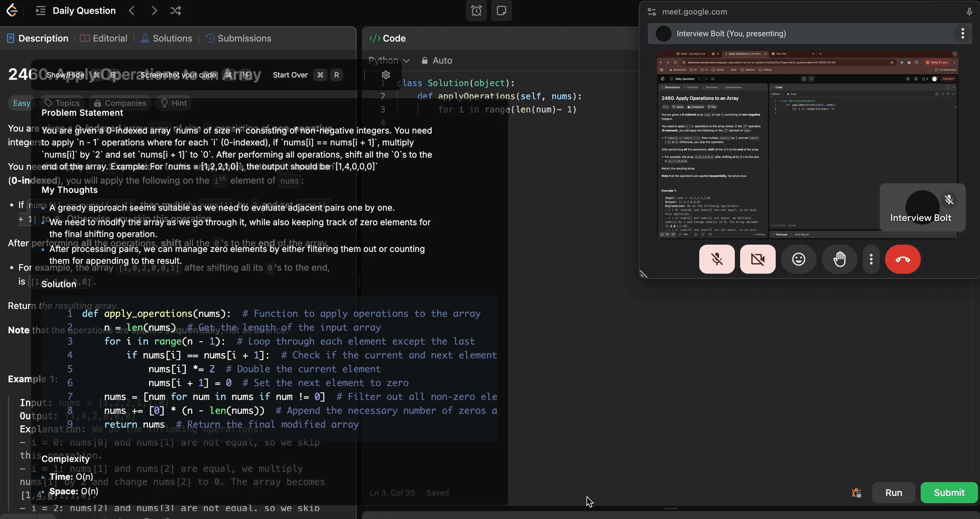The width and height of the screenshot is (980, 519).
Task: Click the run code button
Action: (894, 492)
